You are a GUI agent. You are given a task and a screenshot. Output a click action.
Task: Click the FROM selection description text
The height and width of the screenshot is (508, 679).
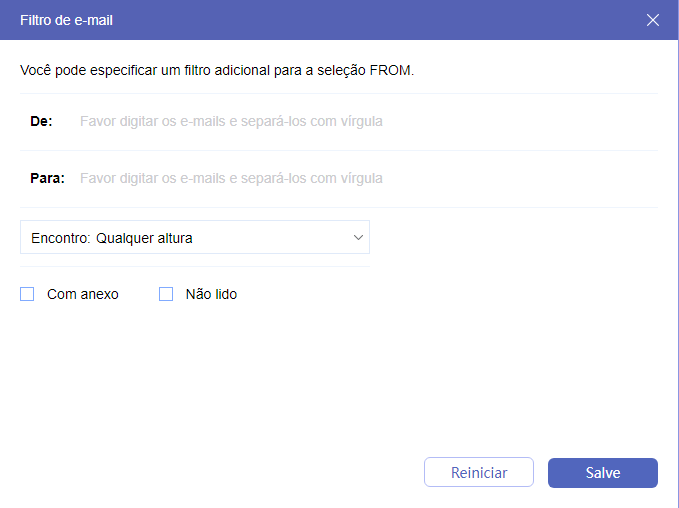(217, 71)
